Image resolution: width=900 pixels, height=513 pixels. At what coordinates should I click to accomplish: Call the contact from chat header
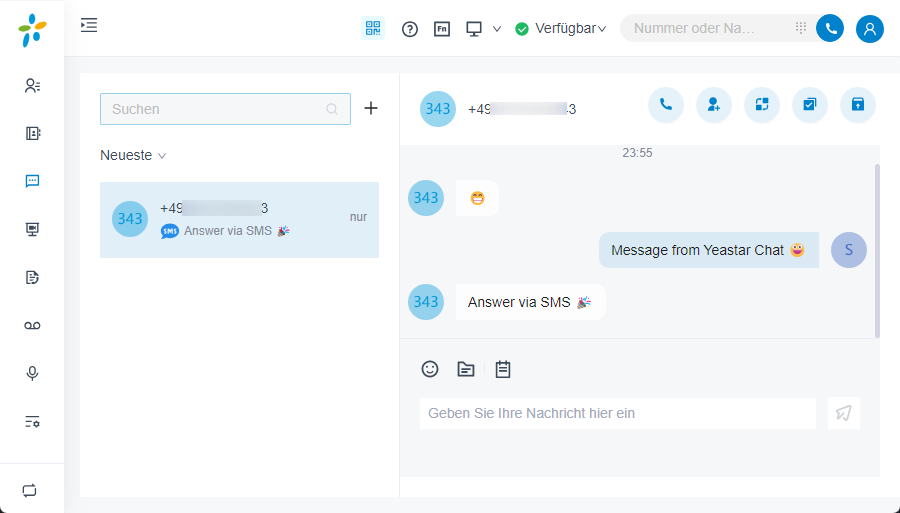[666, 105]
